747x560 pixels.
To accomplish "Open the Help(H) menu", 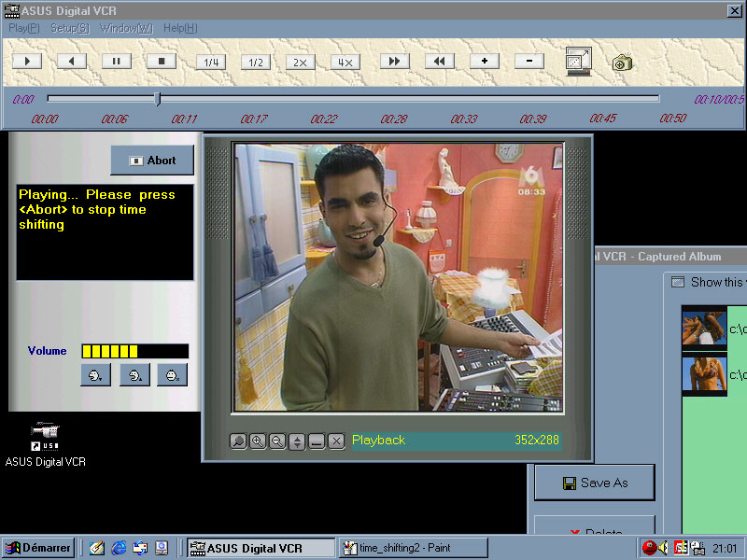I will pyautogui.click(x=180, y=28).
